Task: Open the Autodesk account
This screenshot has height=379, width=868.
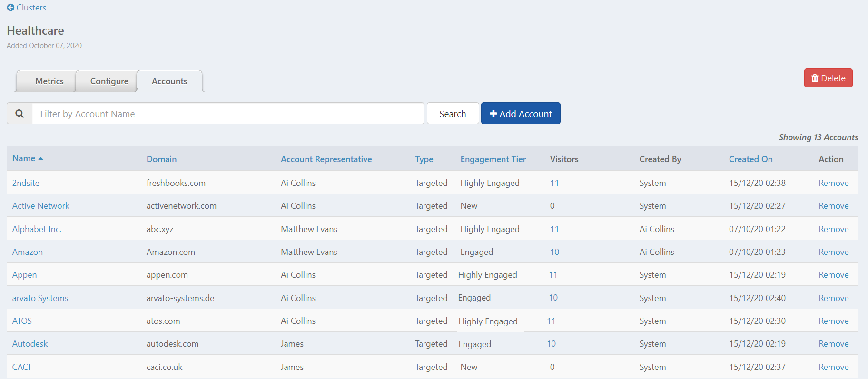Action: [x=30, y=344]
